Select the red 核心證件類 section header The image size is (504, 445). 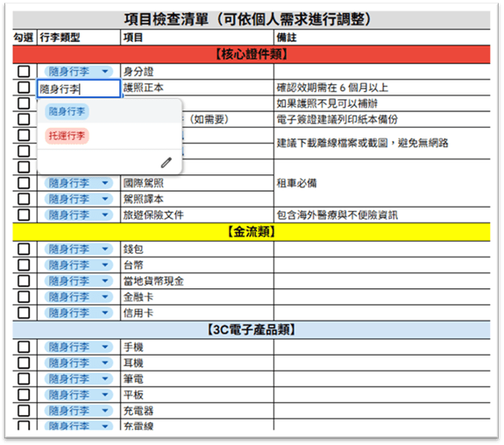(252, 54)
